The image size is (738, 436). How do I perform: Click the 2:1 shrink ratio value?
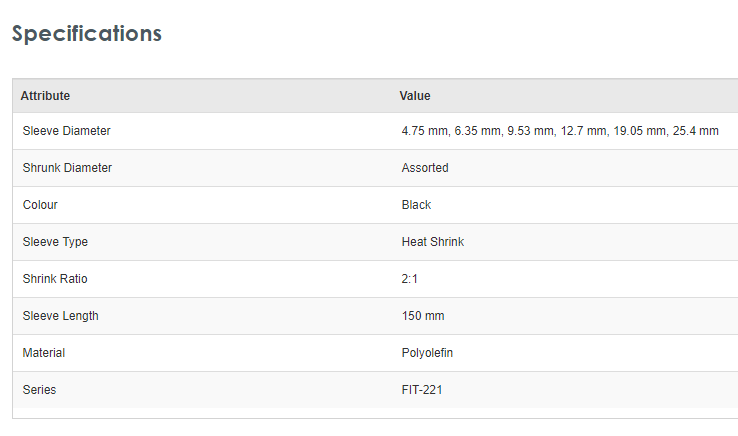point(409,279)
